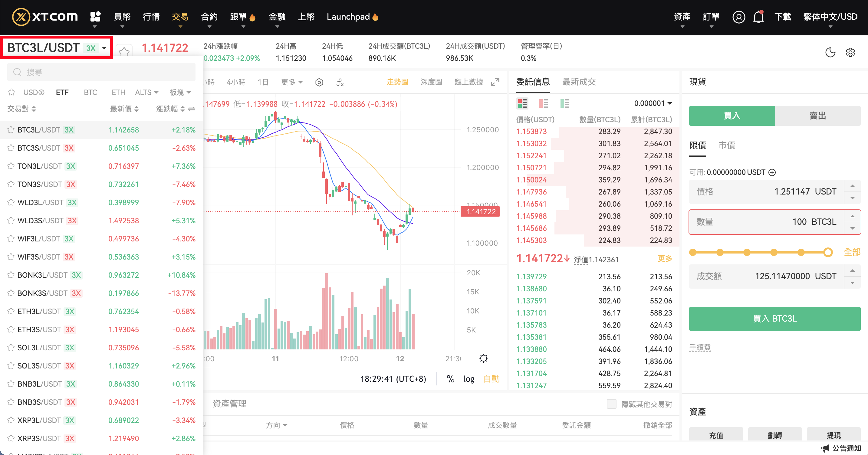Open 手續費 fee details link
This screenshot has width=868, height=455.
700,348
